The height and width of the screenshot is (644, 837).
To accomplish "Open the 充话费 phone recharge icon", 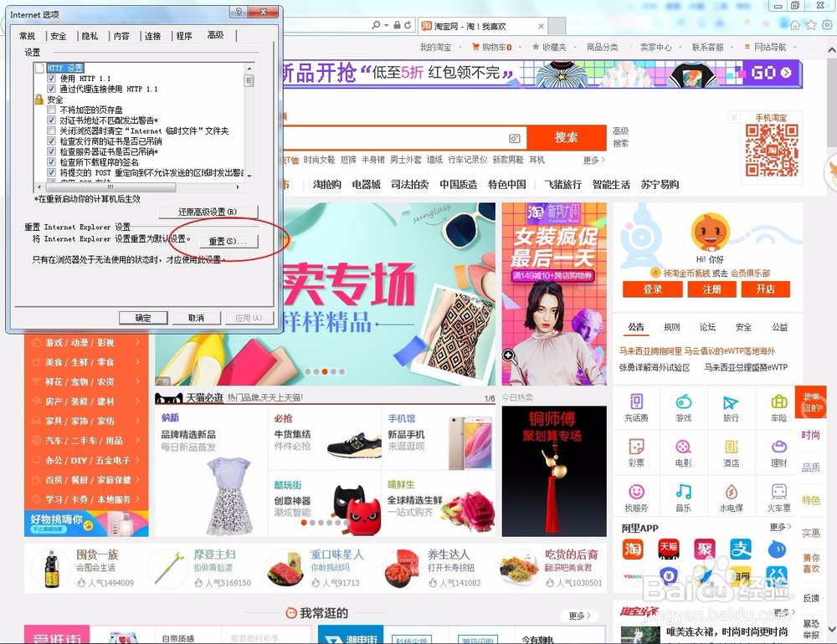I will pyautogui.click(x=636, y=401).
